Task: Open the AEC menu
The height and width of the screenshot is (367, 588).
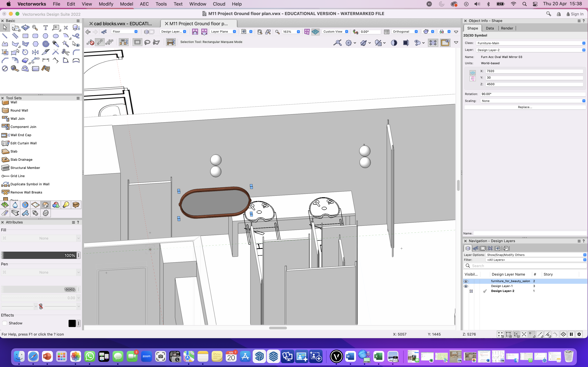Action: pos(144,4)
